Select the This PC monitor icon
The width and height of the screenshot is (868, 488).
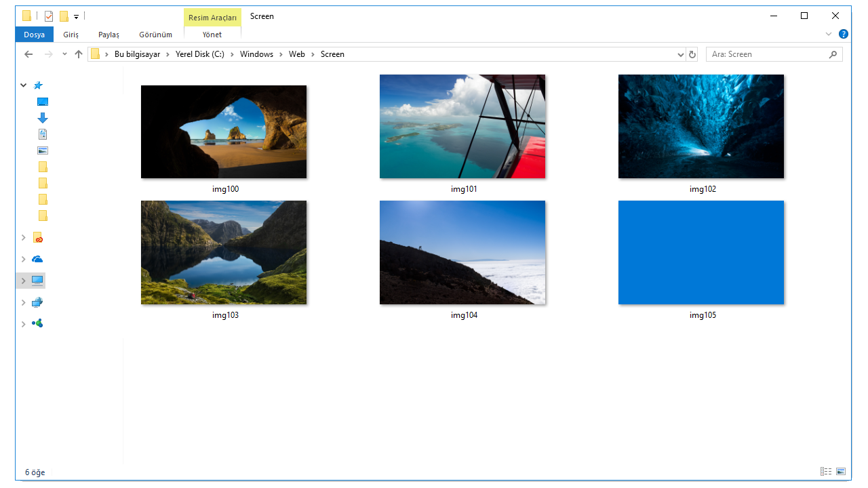point(37,281)
